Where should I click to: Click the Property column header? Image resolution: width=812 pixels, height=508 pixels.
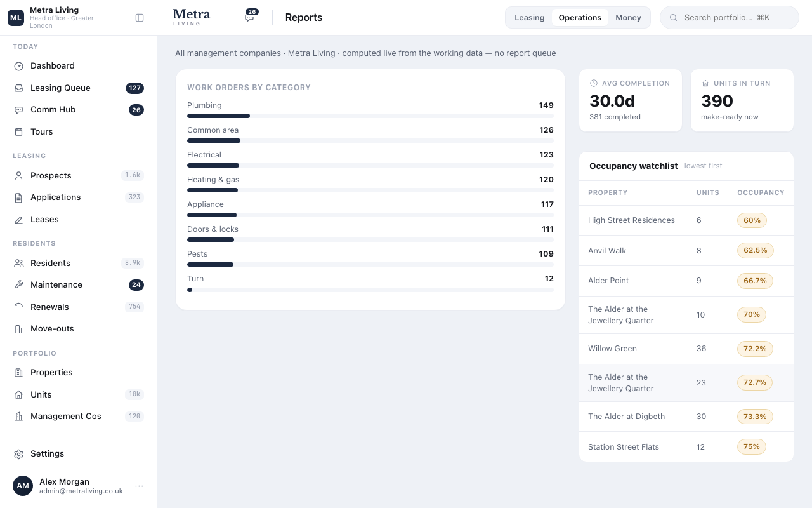coord(608,193)
